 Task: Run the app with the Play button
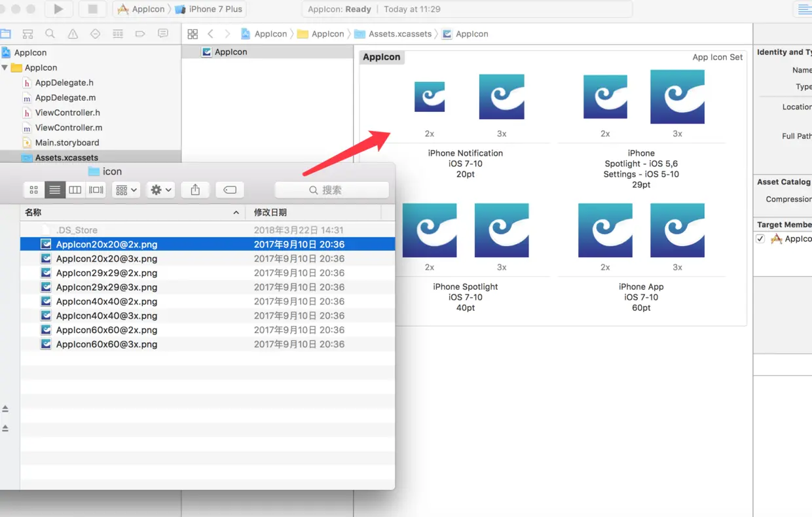[x=58, y=9]
